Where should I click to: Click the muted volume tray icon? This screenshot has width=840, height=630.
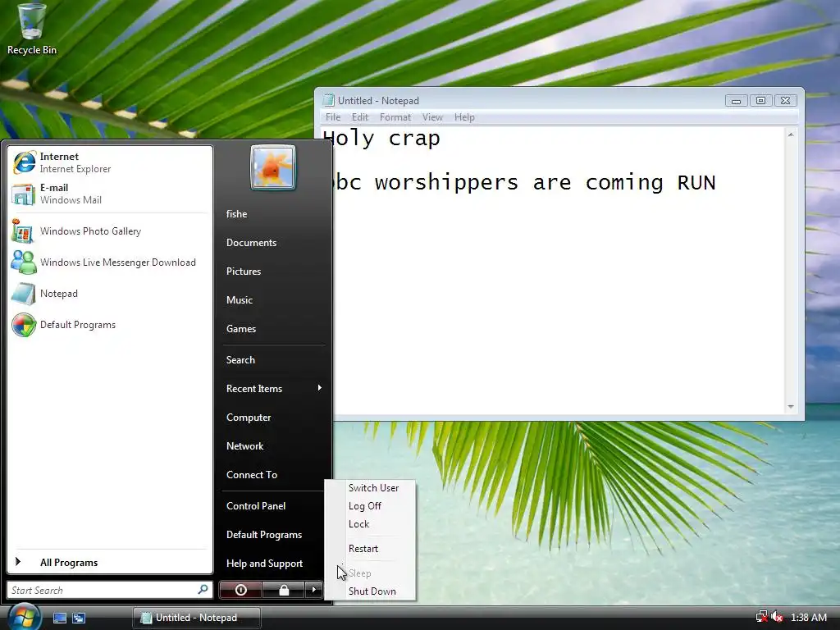coord(777,617)
